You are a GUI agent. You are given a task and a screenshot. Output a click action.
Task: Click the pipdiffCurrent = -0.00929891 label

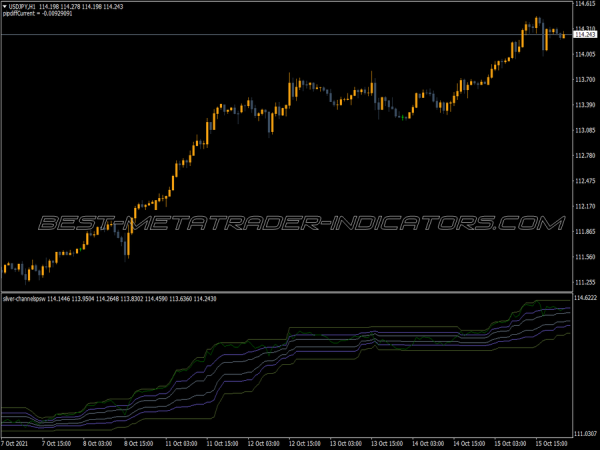pyautogui.click(x=38, y=14)
